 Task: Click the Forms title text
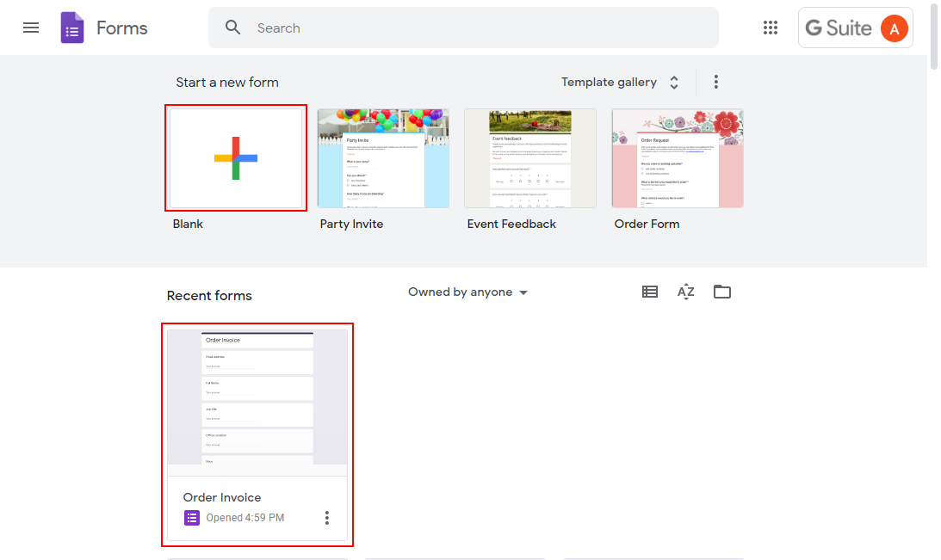122,28
